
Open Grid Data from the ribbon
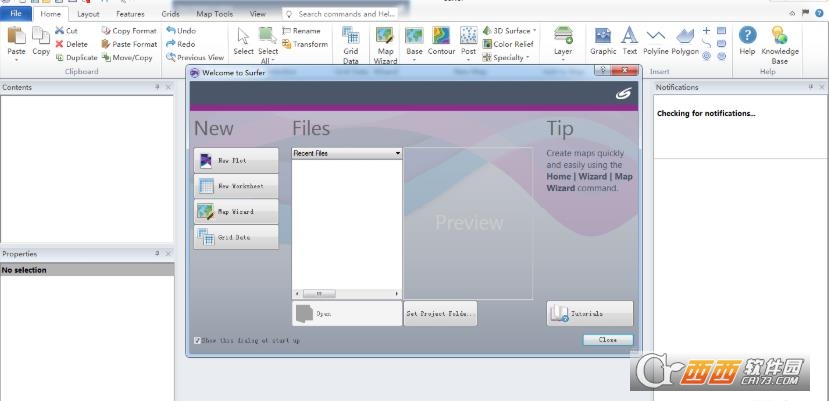[350, 45]
